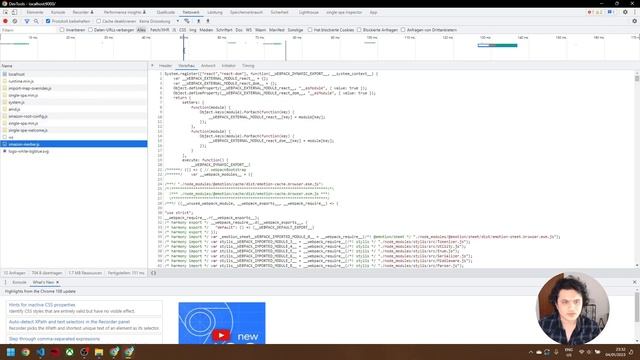Switch to the Elemente panel tab
The width and height of the screenshot is (640, 360).
coord(35,12)
